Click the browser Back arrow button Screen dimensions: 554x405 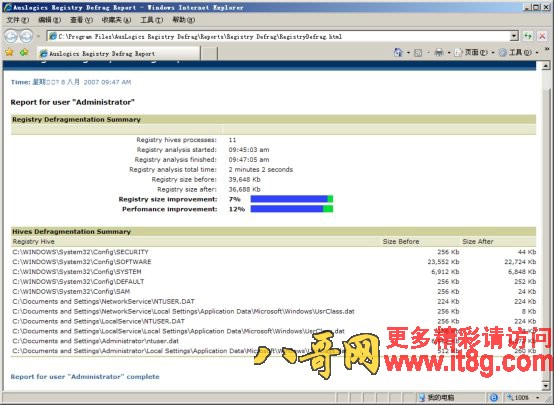click(11, 36)
